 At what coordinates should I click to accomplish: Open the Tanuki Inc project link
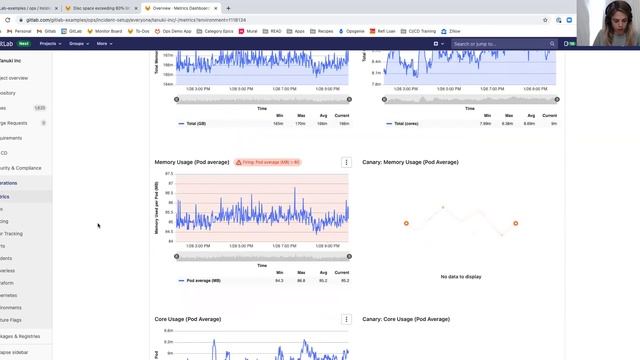point(10,60)
